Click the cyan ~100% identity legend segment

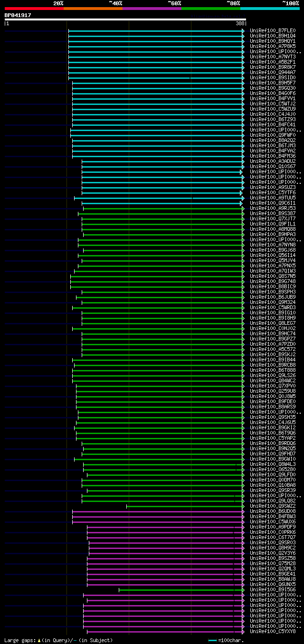click(x=270, y=8)
